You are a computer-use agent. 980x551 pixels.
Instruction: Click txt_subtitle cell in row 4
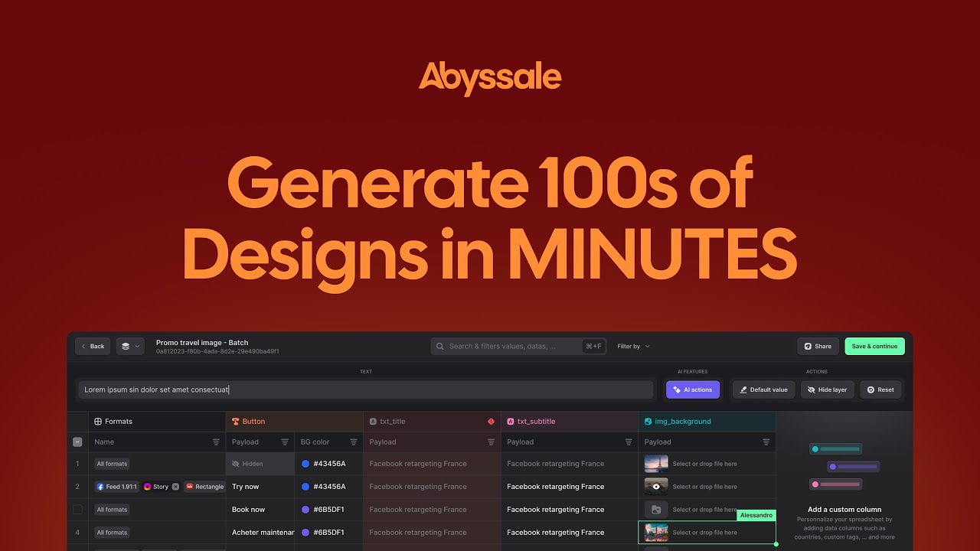tap(570, 533)
